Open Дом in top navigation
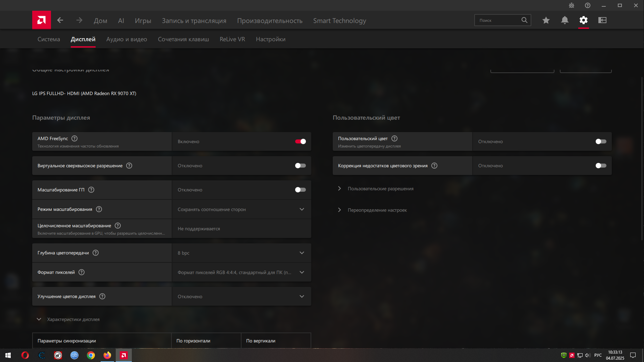 pos(101,21)
